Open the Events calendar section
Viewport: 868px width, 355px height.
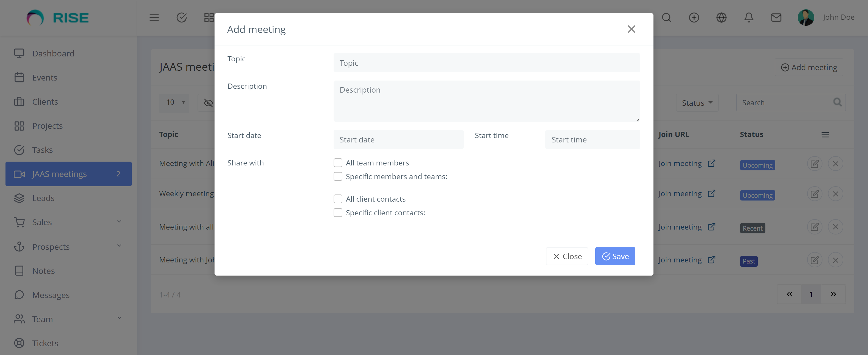44,78
